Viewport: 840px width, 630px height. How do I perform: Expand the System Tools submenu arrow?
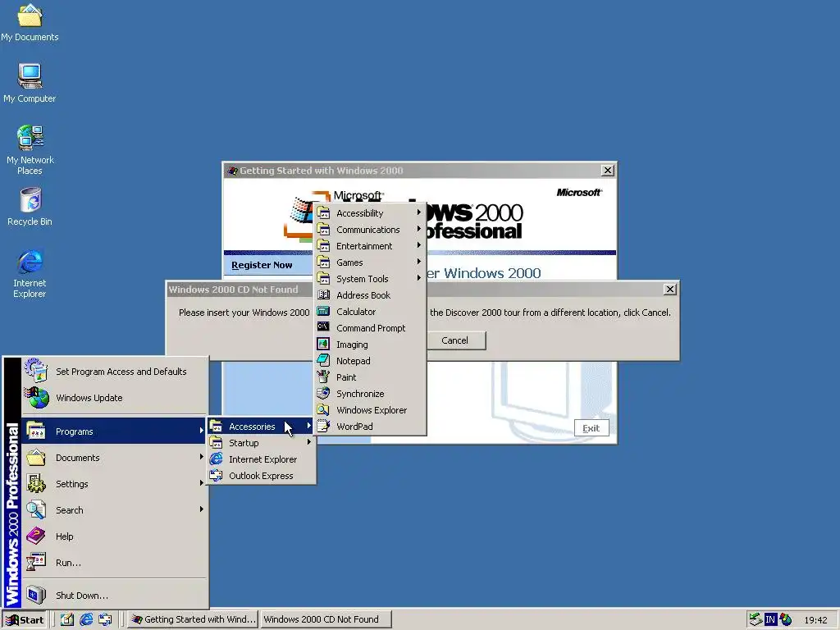click(419, 278)
